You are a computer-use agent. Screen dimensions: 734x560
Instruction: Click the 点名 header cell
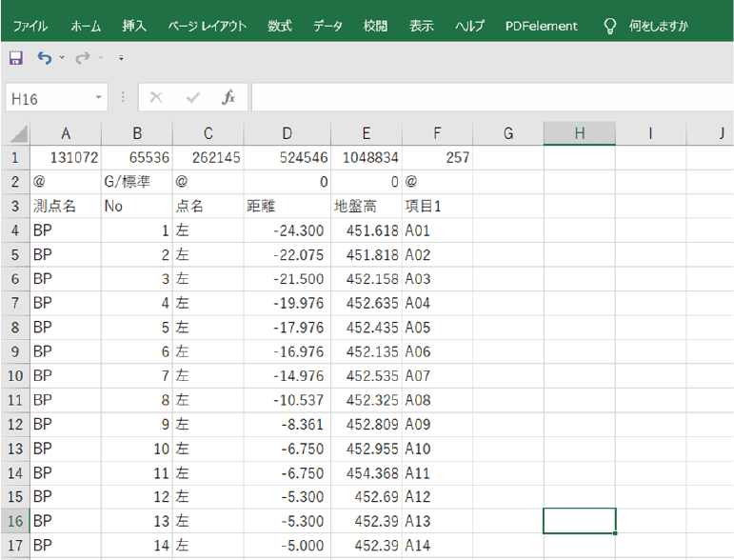pos(208,206)
